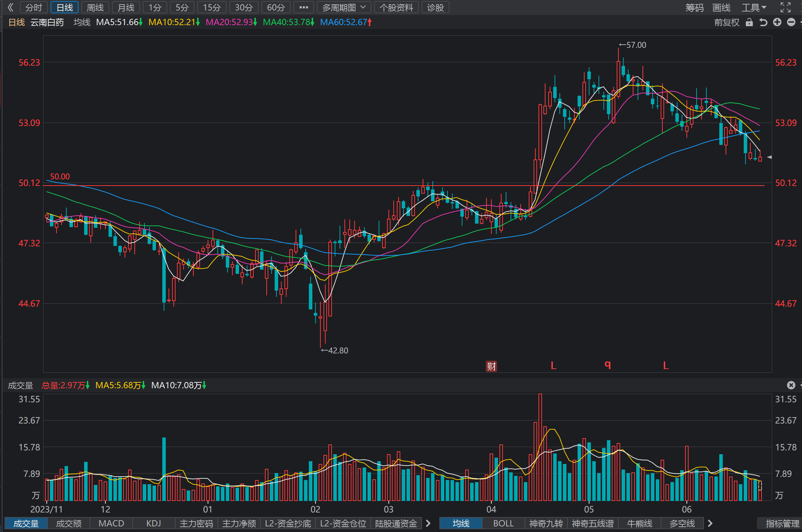The image size is (802, 532).
Task: Select the 60分 period
Action: [x=276, y=7]
